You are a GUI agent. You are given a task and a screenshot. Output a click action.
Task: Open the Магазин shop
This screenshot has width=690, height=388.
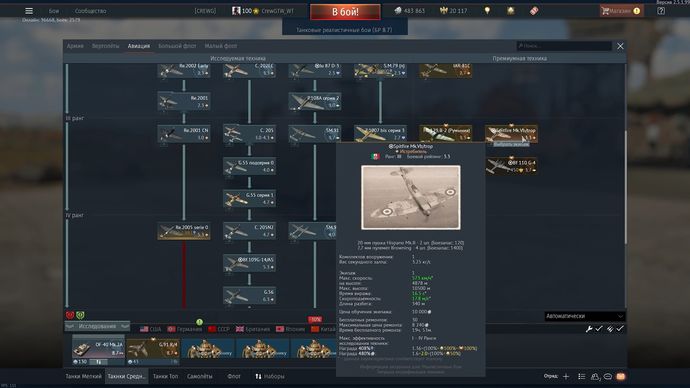(621, 11)
